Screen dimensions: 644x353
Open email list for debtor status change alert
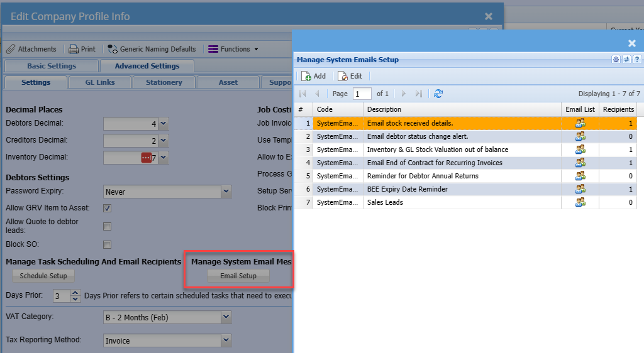pos(580,136)
